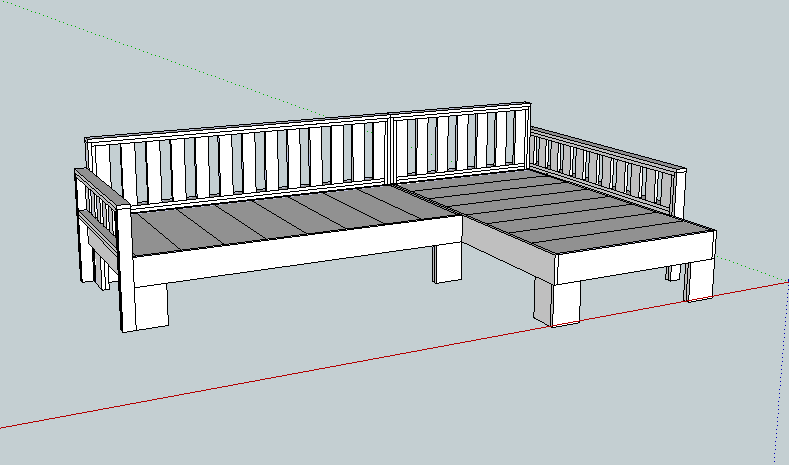The image size is (789, 465).
Task: Select the chaise's front-left leg
Action: (557, 303)
